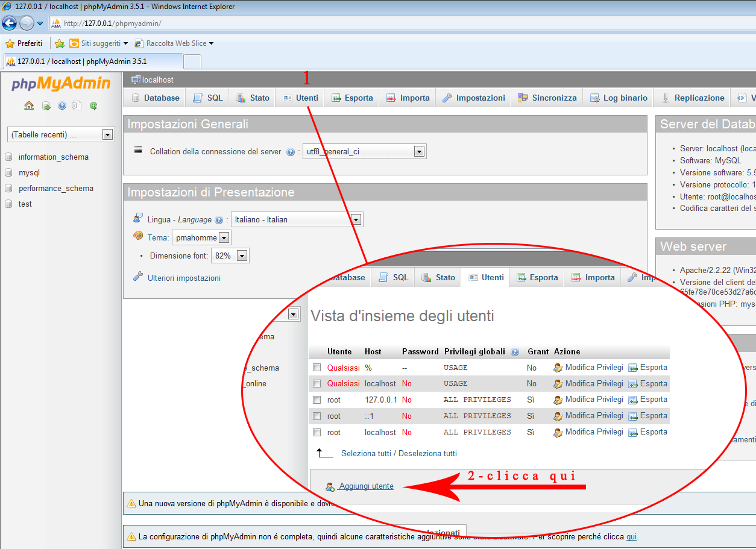Click the ::1 host cell in the users table

click(x=369, y=416)
